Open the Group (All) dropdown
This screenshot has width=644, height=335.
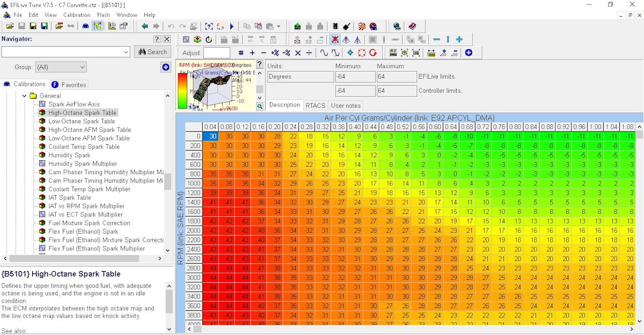click(x=61, y=67)
